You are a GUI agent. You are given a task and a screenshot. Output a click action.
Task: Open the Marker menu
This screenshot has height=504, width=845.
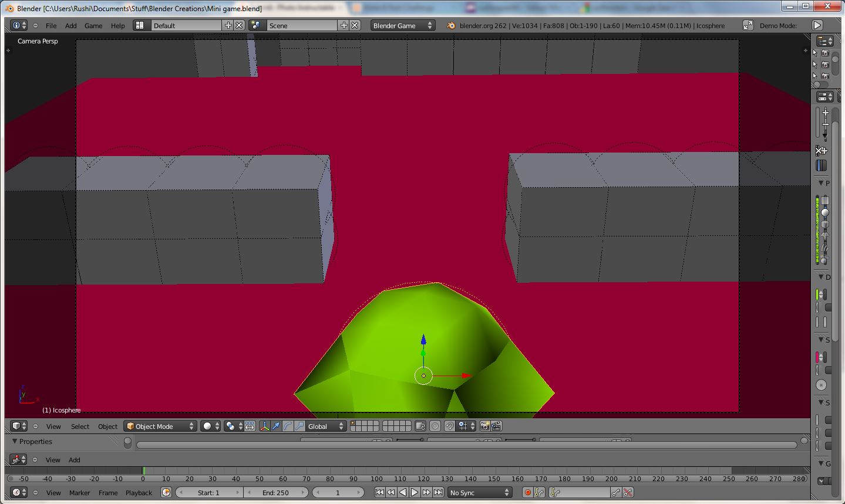[x=80, y=493]
